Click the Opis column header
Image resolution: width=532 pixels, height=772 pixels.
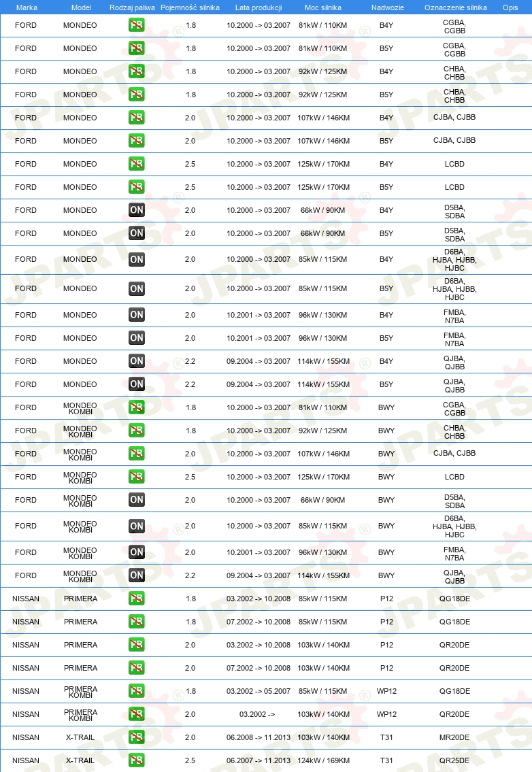coord(510,7)
